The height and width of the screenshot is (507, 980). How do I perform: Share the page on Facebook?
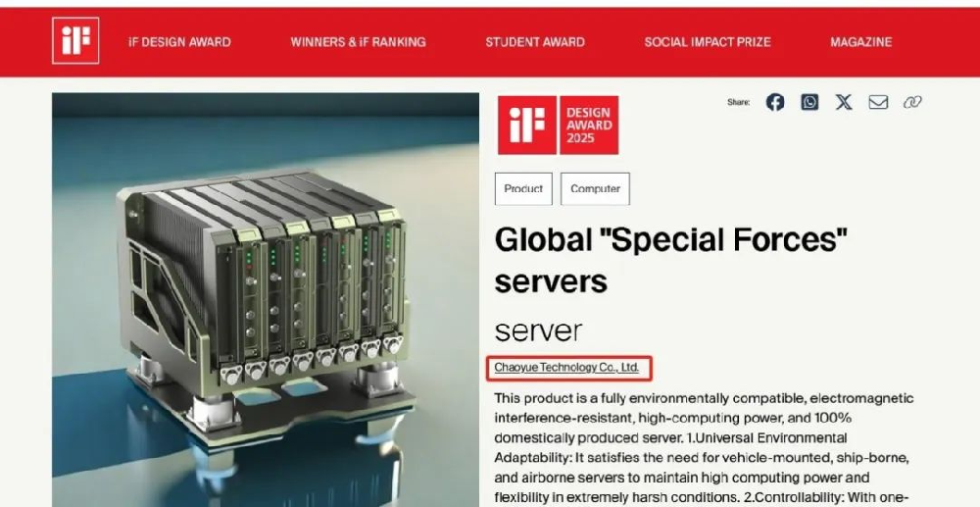click(x=775, y=102)
